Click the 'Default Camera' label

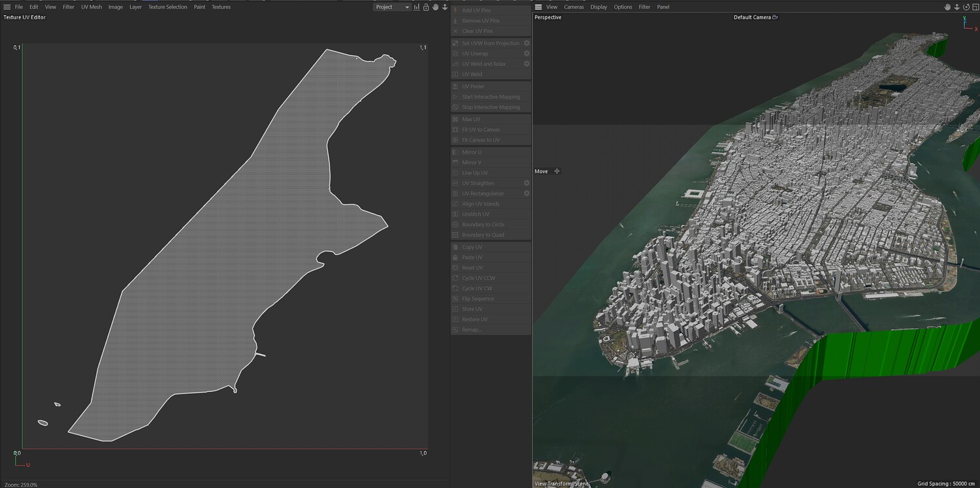click(x=752, y=18)
